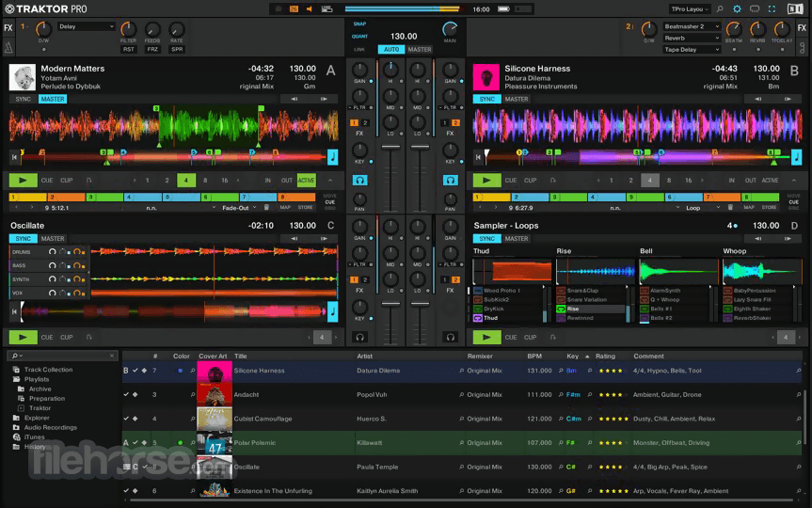
Task: Toggle Deck A headphone cue button
Action: [x=360, y=180]
